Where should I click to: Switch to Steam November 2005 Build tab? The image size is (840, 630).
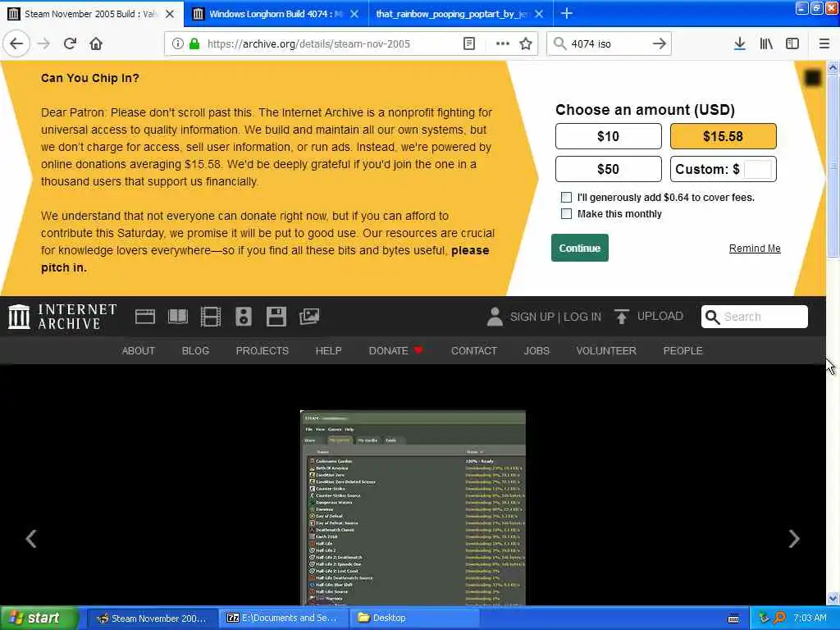coord(91,14)
